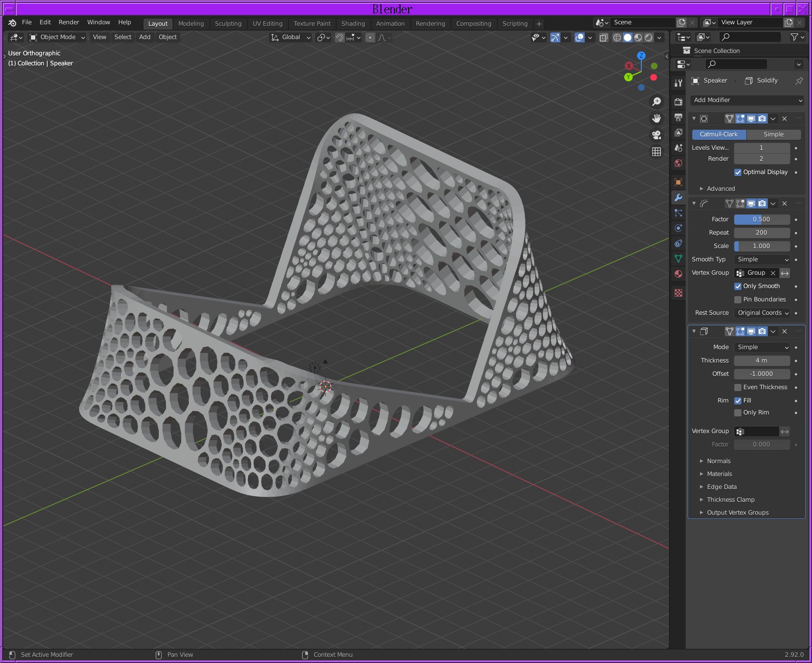Switch to the Modeling workspace tab
812x663 pixels.
point(191,24)
